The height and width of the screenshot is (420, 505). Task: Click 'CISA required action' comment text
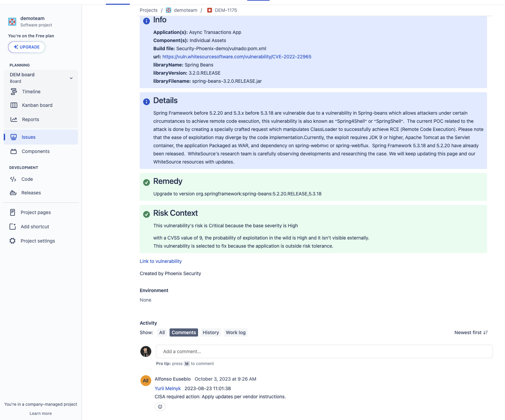point(220,397)
